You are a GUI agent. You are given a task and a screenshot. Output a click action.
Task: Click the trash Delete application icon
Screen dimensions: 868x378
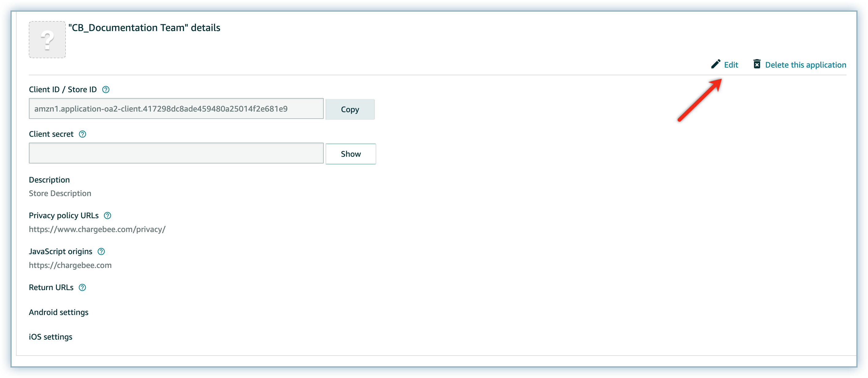757,64
